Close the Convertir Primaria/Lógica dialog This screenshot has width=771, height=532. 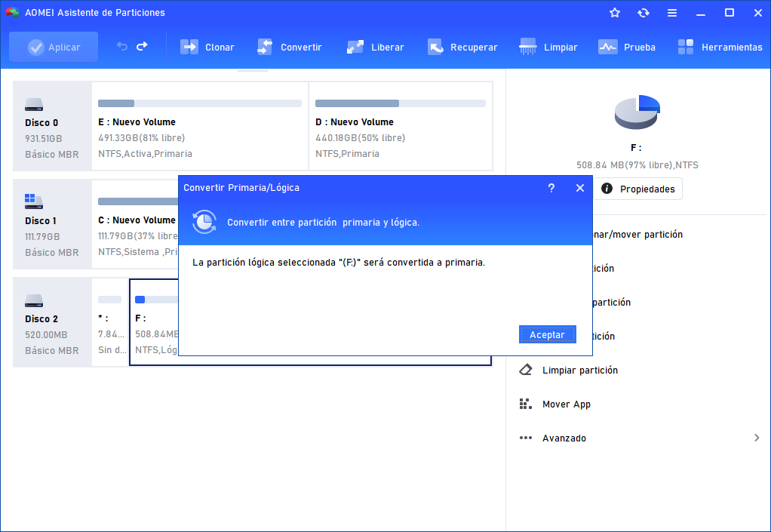point(580,188)
